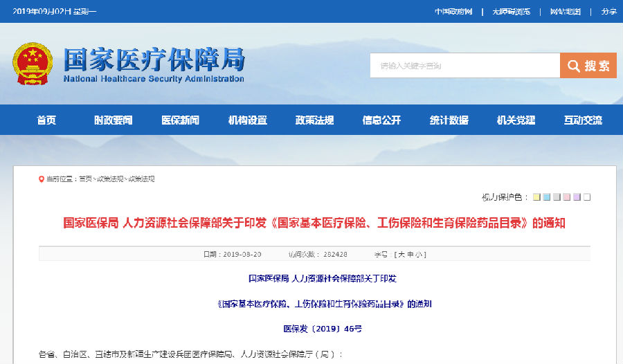
Task: Open the 无障碍浏览 link in top bar
Action: pyautogui.click(x=512, y=12)
